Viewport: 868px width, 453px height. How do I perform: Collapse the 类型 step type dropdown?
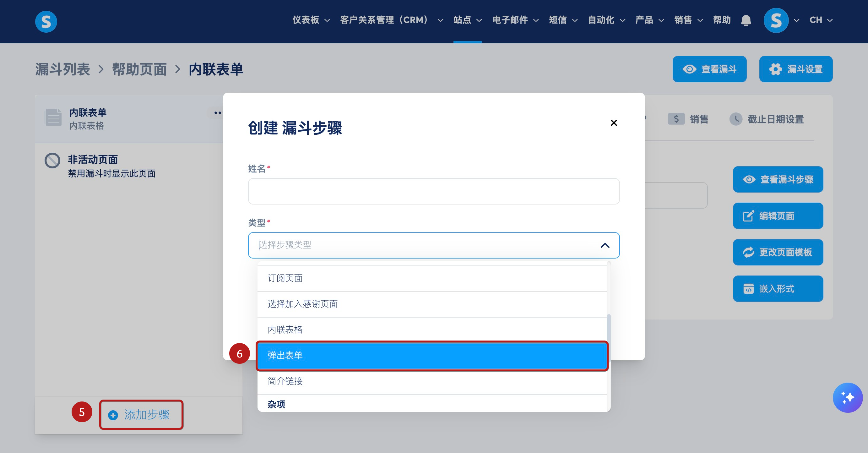[605, 245]
